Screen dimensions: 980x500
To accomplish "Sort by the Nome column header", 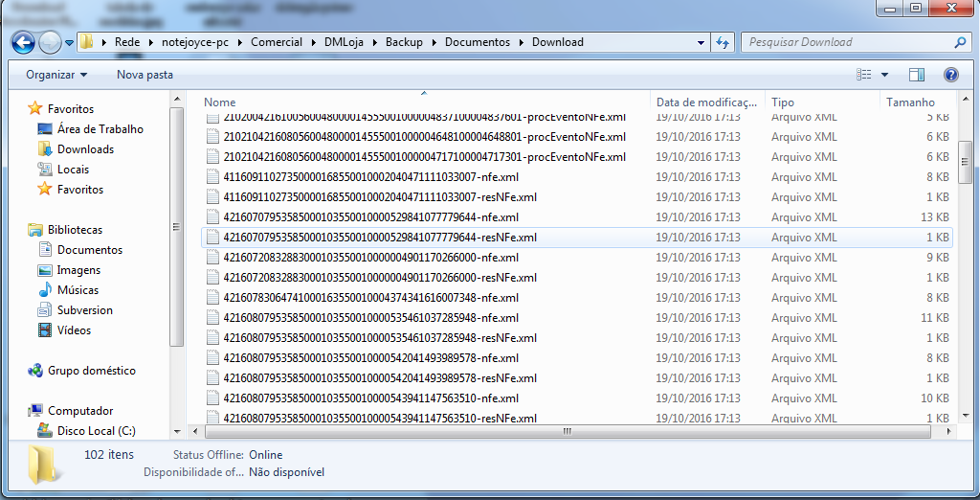I will (220, 102).
